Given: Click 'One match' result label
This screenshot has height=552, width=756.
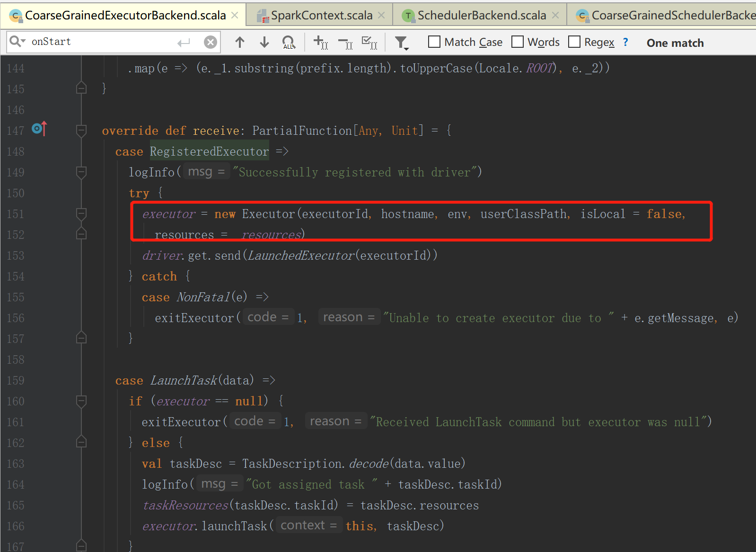Looking at the screenshot, I should (675, 43).
